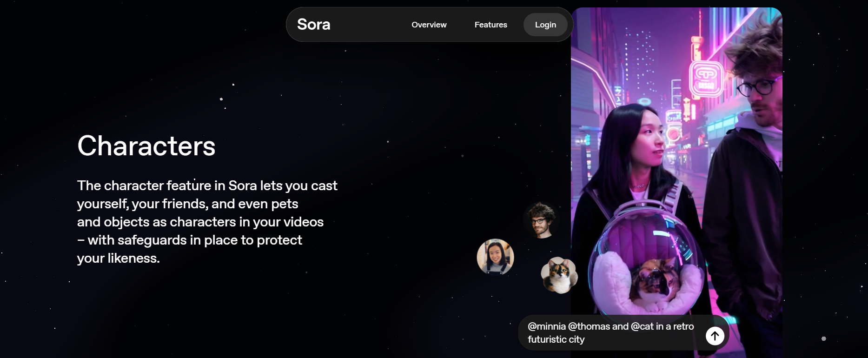
Task: Click paragraph starting "The character feature in Sora"
Action: coord(207,222)
